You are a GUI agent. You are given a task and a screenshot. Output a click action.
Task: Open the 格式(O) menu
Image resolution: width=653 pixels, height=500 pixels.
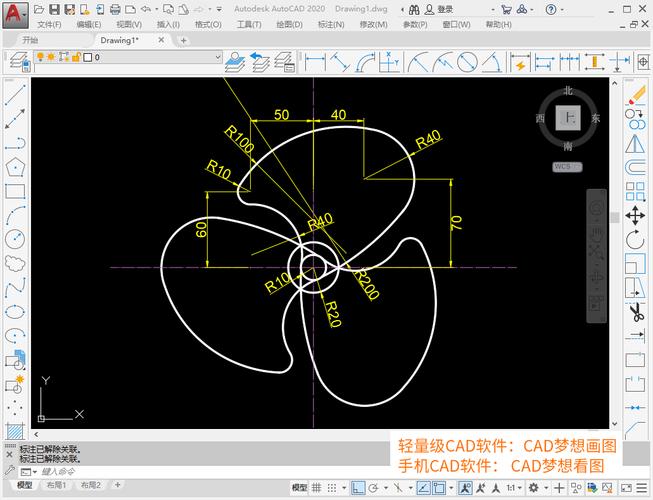[208, 25]
